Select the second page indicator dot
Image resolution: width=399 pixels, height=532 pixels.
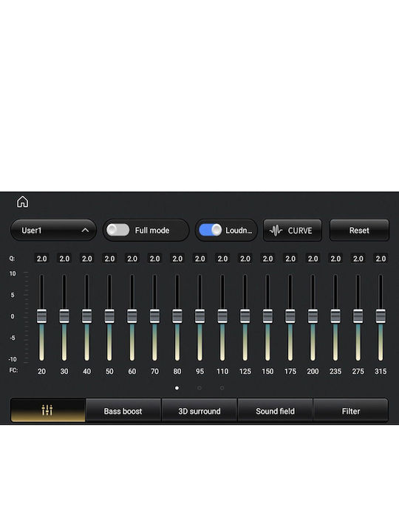point(199,388)
